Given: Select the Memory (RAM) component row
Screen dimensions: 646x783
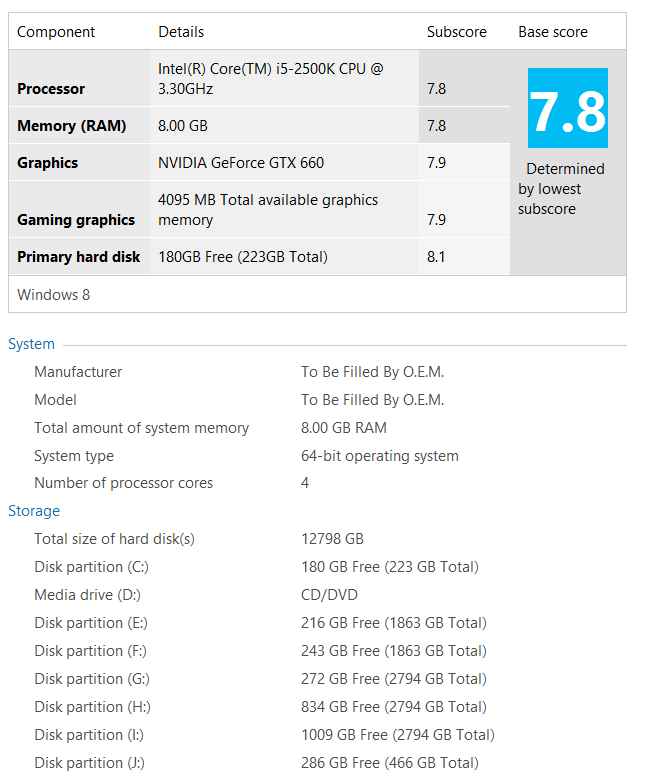Looking at the screenshot, I should pyautogui.click(x=259, y=125).
